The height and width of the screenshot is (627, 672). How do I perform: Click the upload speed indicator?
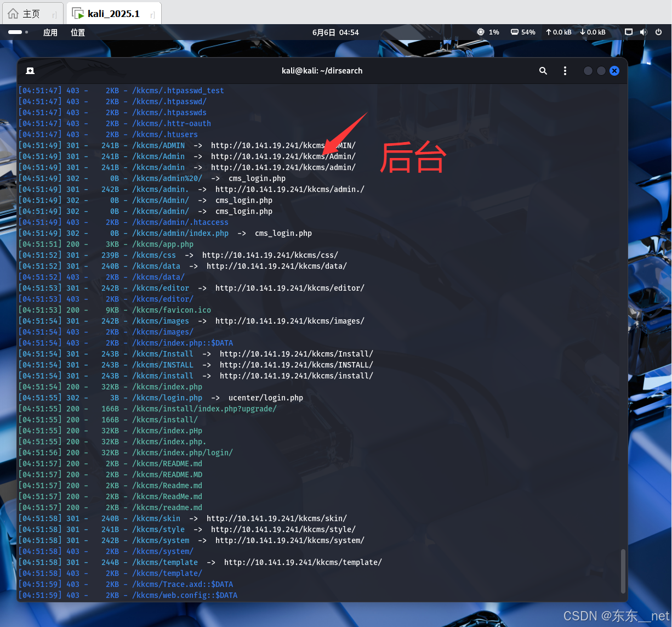[559, 32]
